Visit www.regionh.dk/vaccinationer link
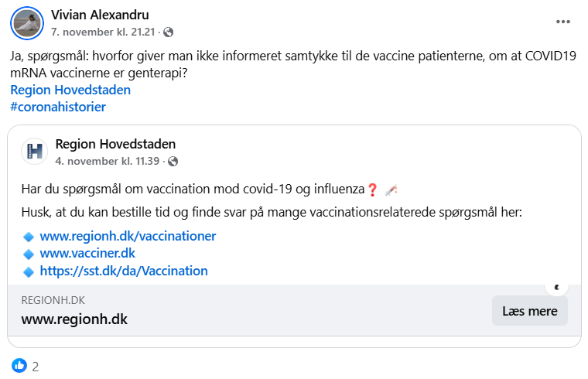The height and width of the screenshot is (379, 588). [x=128, y=236]
